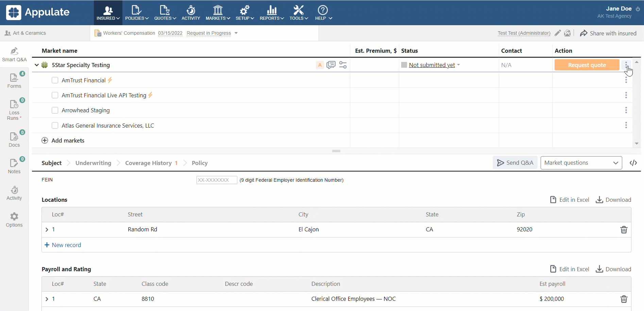The width and height of the screenshot is (644, 311).
Task: Click the Request quote button
Action: tap(587, 65)
